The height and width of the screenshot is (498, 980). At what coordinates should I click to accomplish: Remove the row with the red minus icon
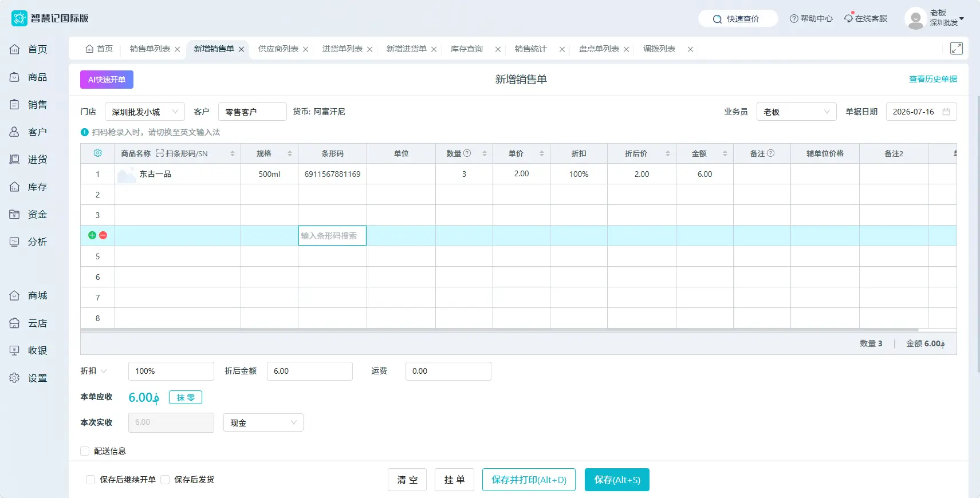point(103,235)
